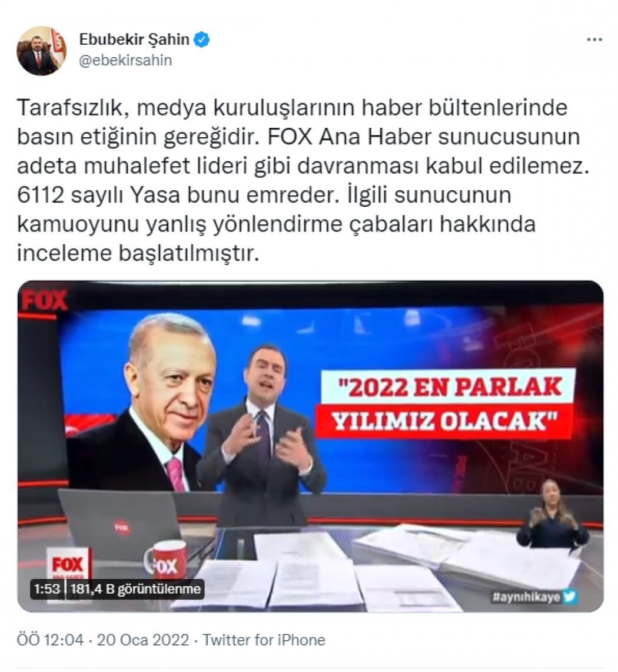The image size is (618, 672).
Task: Click the 181,4 B görüntülenme view count
Action: (x=135, y=589)
